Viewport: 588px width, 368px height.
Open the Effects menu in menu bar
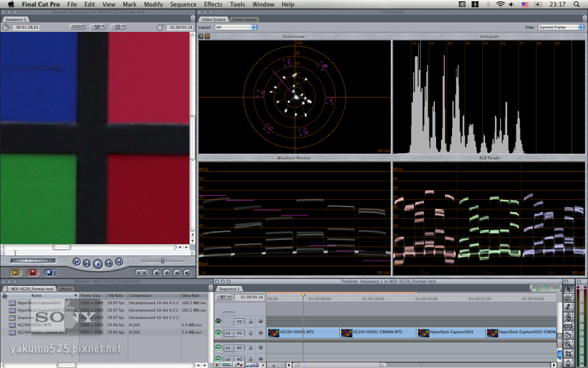(x=213, y=4)
